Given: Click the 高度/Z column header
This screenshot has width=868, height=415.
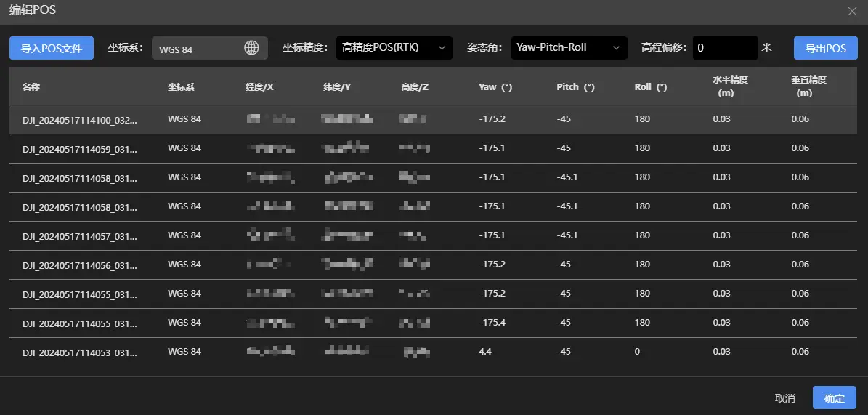Looking at the screenshot, I should point(415,87).
